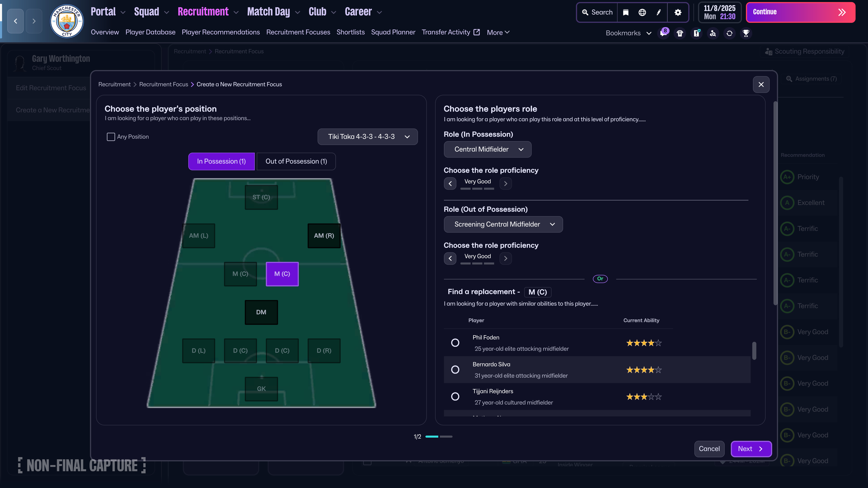Click the trophy competitions shortcut icon

(x=746, y=33)
